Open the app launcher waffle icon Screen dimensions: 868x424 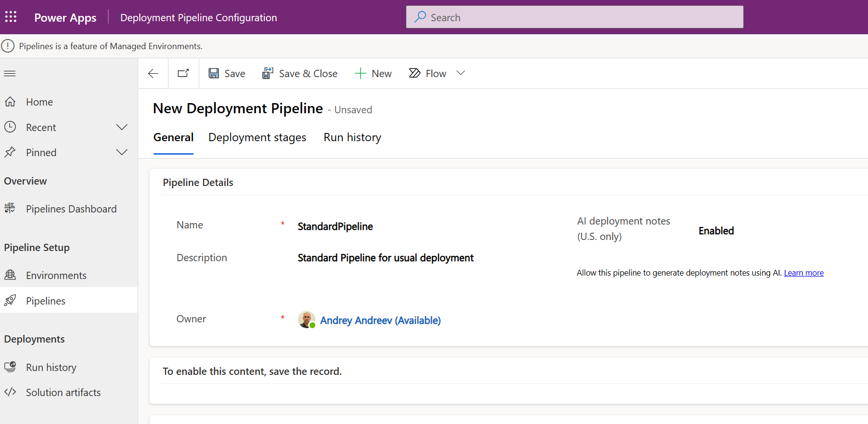11,17
